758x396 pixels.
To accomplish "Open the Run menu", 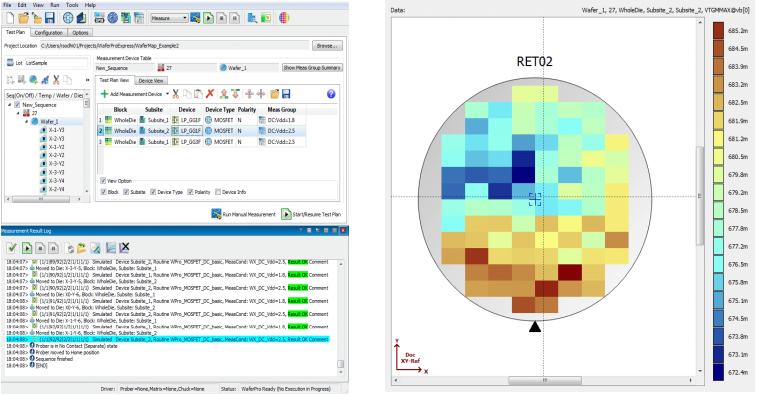I will pos(55,5).
